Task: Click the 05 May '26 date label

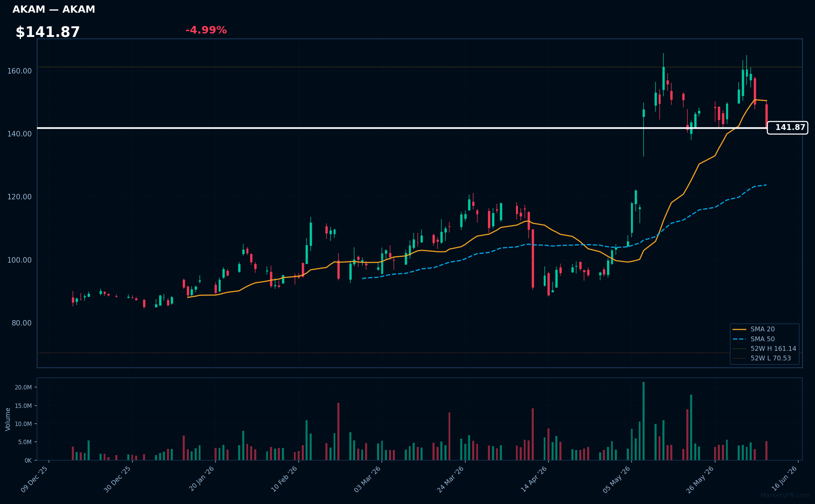Action: click(617, 479)
